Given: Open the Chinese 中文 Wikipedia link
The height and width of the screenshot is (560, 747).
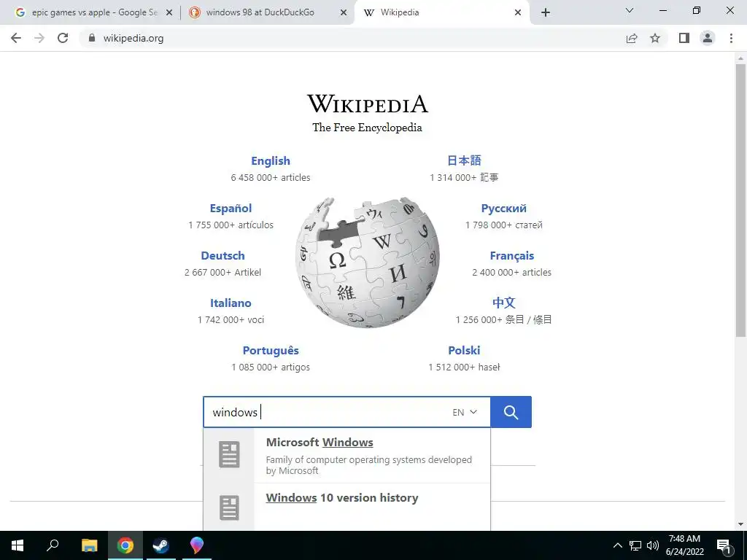Looking at the screenshot, I should [x=503, y=303].
